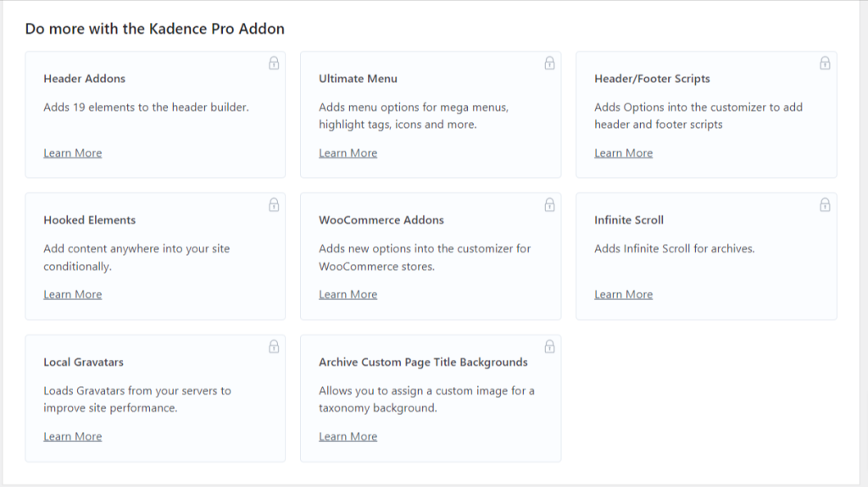Screen dimensions: 868x487
Task: Follow Learn More under Header/Footer Scripts
Action: point(623,152)
